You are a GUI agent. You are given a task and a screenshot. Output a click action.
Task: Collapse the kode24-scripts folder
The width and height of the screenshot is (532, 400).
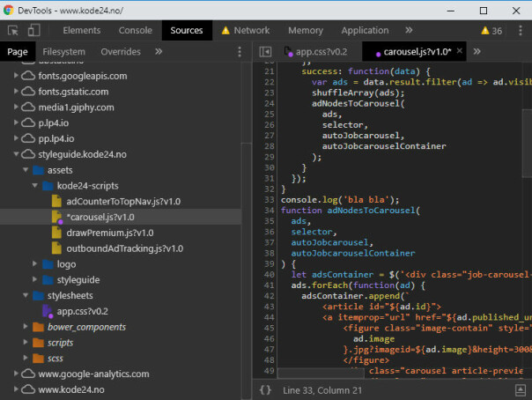34,185
